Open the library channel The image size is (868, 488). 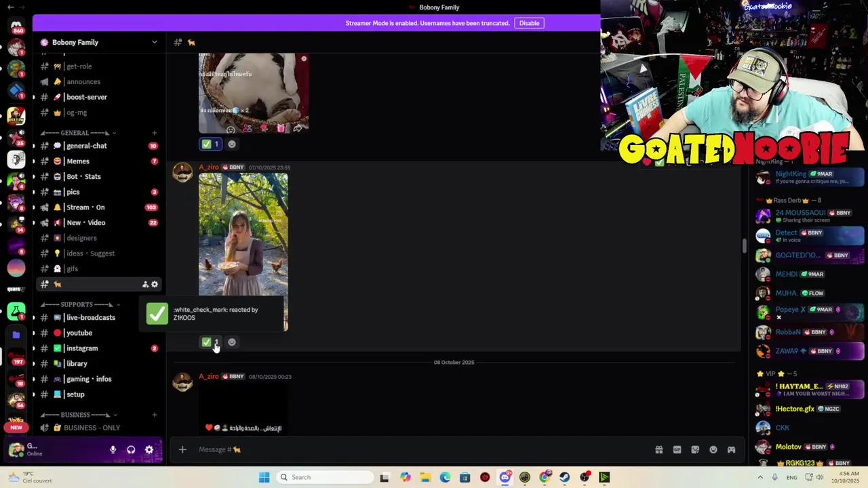[x=99, y=363]
